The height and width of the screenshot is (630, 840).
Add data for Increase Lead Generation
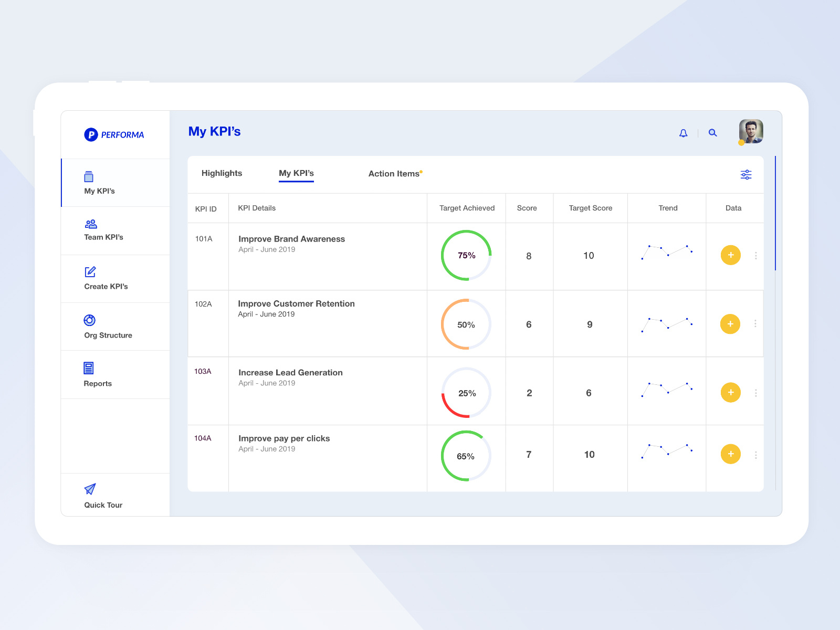coord(730,392)
